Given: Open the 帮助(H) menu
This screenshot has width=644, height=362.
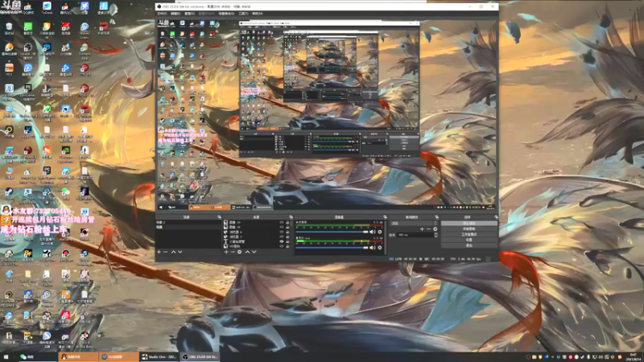Looking at the screenshot, I should (x=257, y=14).
